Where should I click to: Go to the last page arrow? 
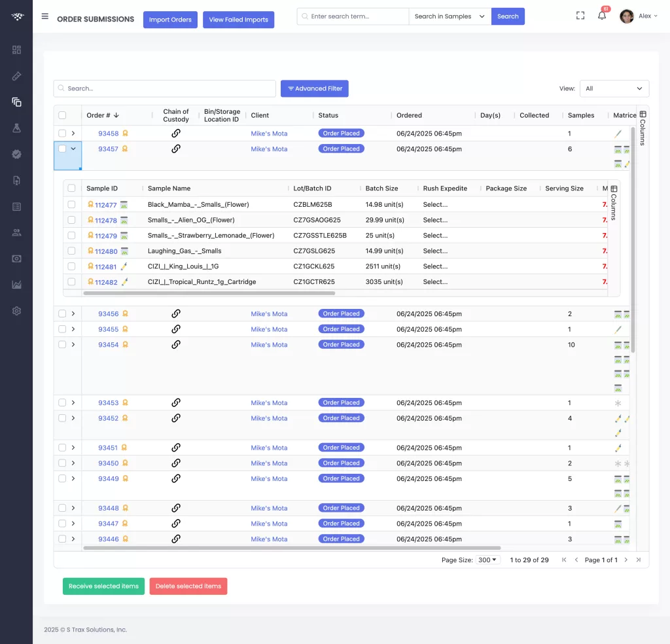639,560
